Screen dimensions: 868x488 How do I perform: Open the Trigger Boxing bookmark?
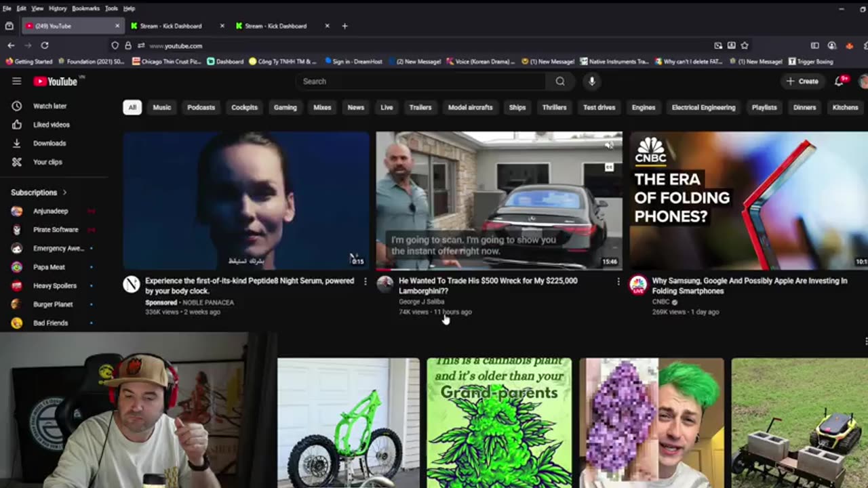click(810, 62)
